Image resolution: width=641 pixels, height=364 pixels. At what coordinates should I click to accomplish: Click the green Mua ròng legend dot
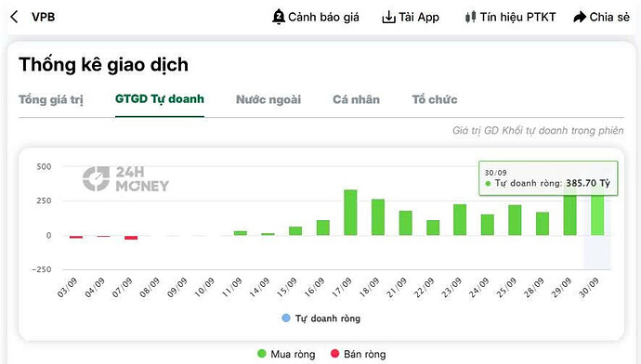262,354
